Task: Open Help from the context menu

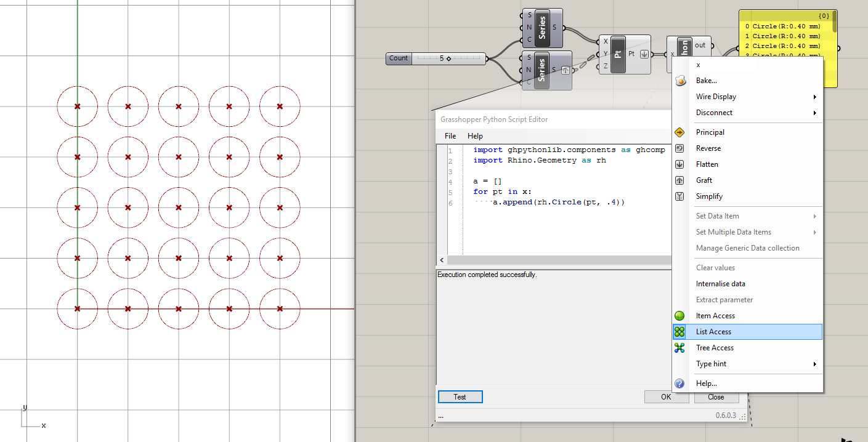Action: click(707, 383)
